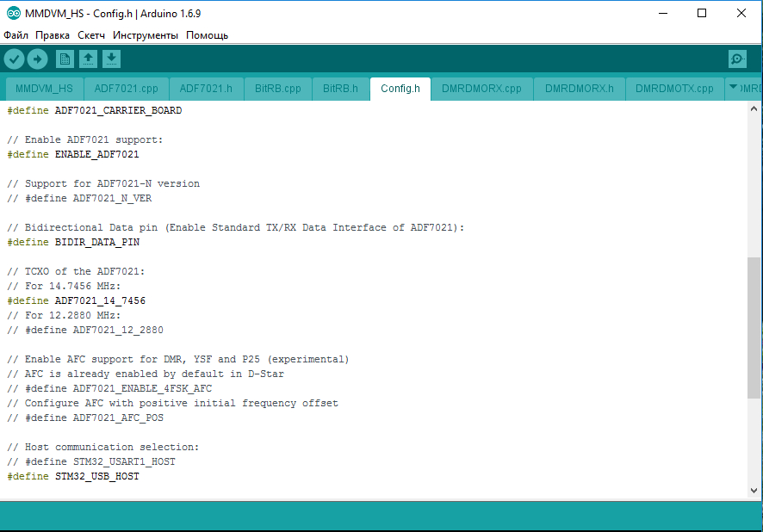Open the DMRDMORX.cpp tab
Viewport: 763px width, 532px height.
[x=481, y=89]
